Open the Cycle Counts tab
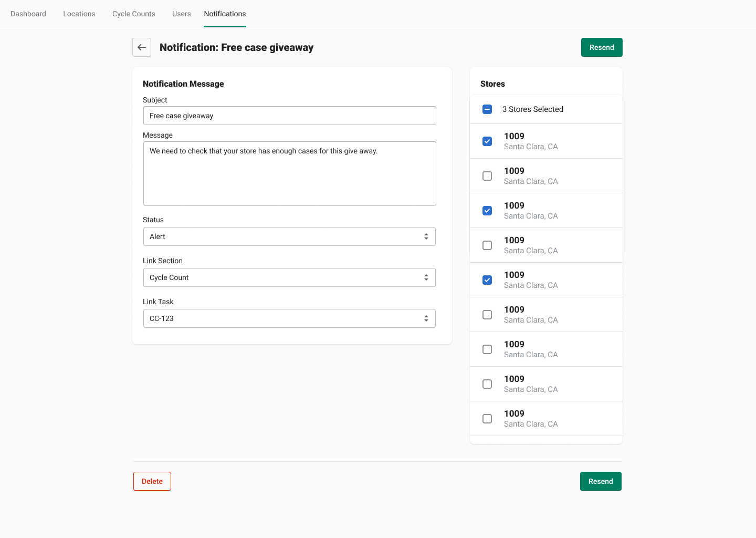The image size is (756, 538). click(x=134, y=14)
